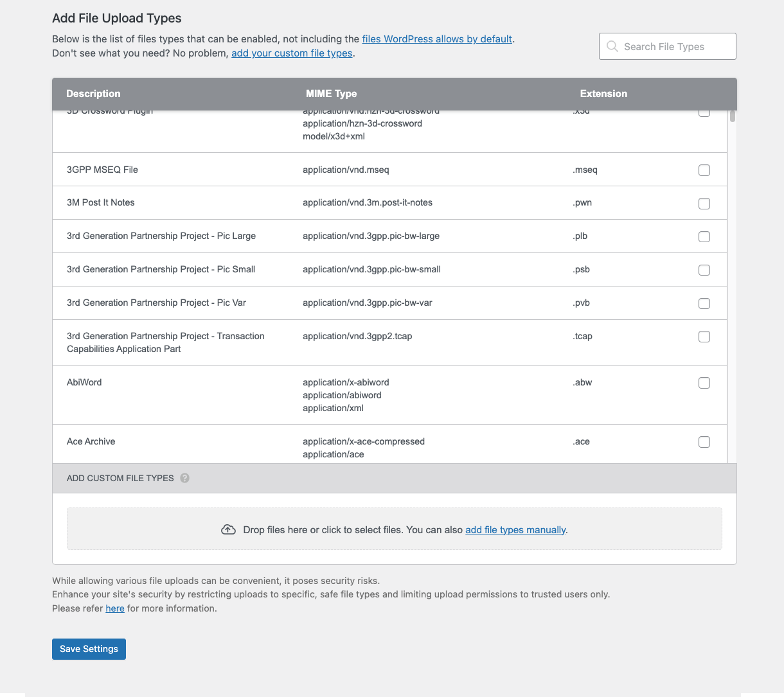Click the MIME Type column header
784x697 pixels.
pos(331,94)
